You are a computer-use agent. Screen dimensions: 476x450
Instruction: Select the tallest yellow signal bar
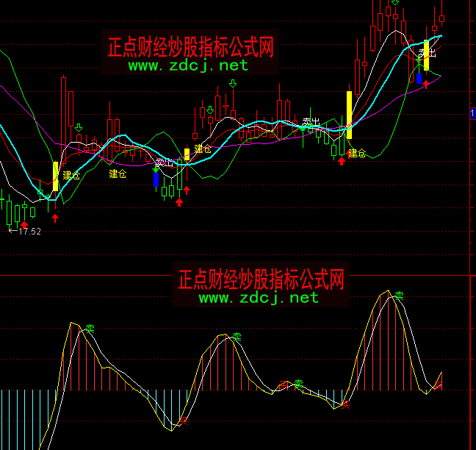coord(349,114)
